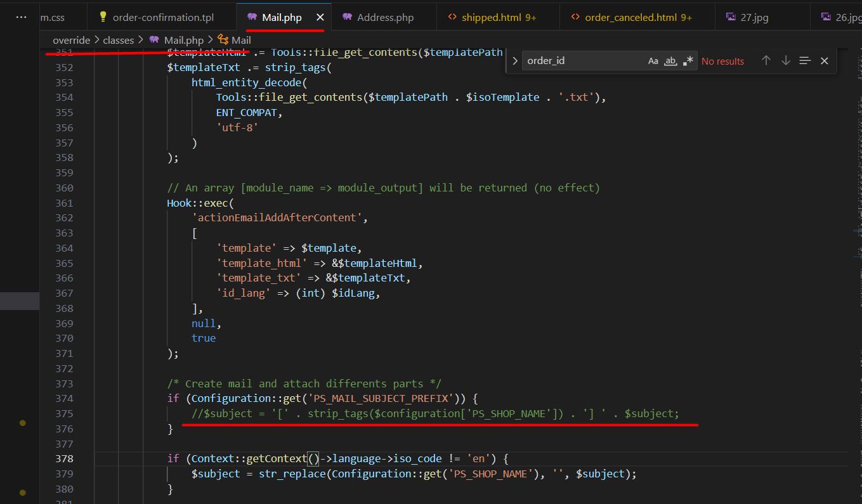Close the Mail.php tab

click(320, 17)
